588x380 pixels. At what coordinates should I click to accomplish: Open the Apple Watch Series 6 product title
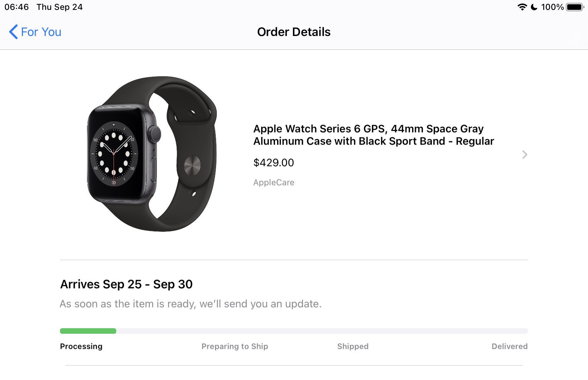coord(373,135)
